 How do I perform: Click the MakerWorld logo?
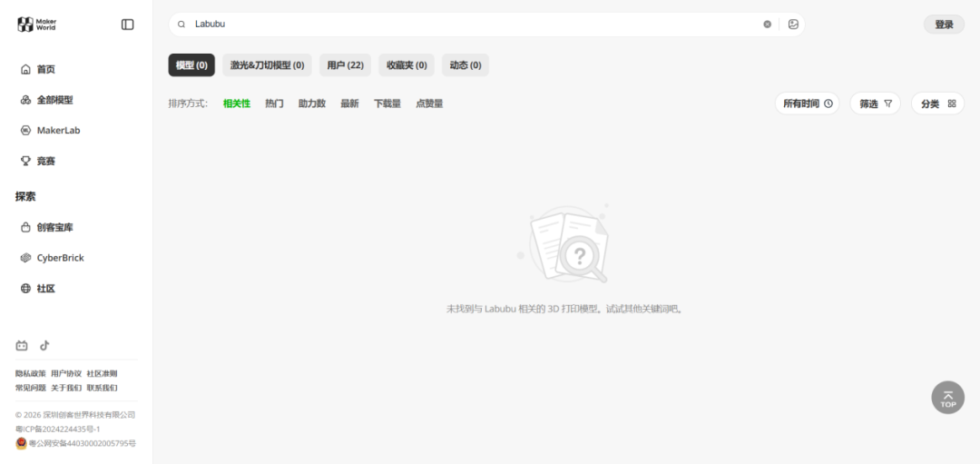[36, 25]
